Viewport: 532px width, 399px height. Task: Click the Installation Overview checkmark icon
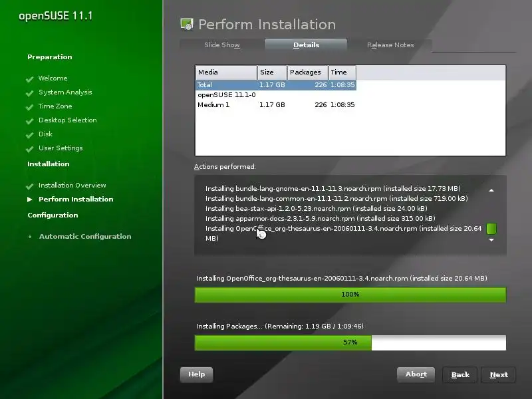pyautogui.click(x=29, y=186)
